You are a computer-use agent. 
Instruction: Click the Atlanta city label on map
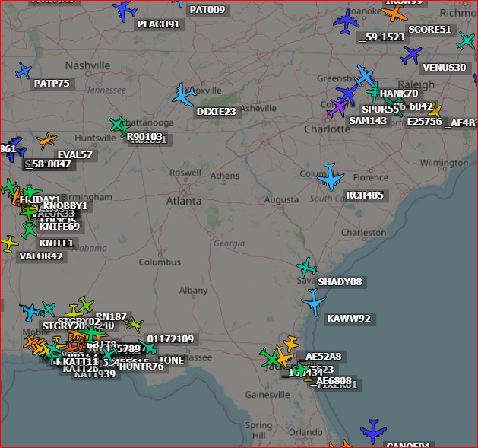(184, 201)
